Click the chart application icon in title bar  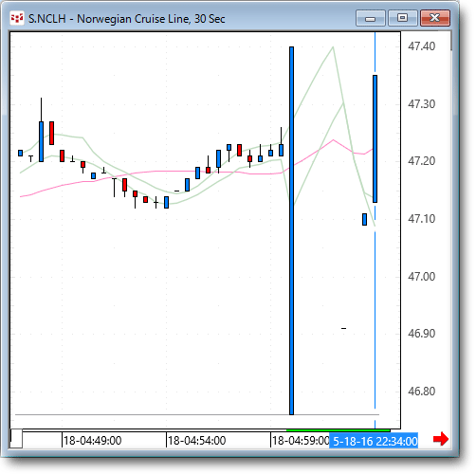point(17,19)
